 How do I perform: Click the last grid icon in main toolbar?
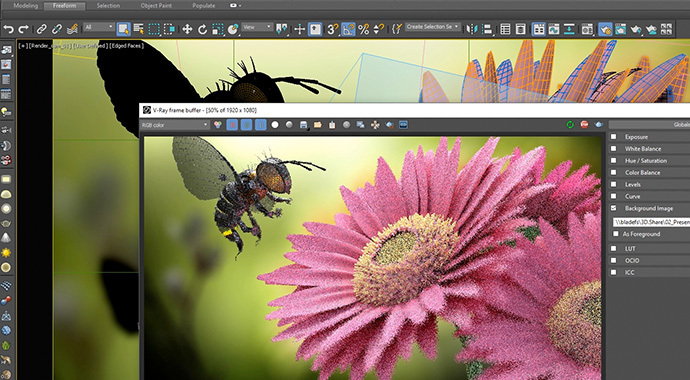[667, 29]
